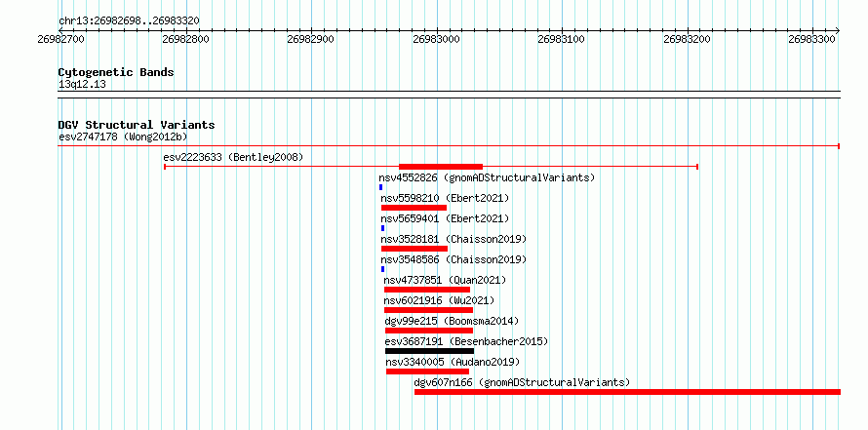The image size is (868, 430).
Task: Select the red bar under nsv5598210
Action: coord(414,208)
